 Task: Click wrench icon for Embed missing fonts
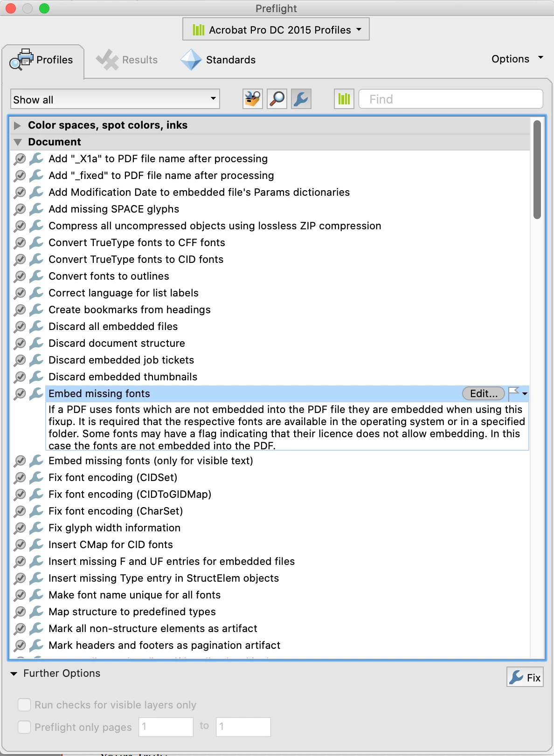(x=36, y=393)
